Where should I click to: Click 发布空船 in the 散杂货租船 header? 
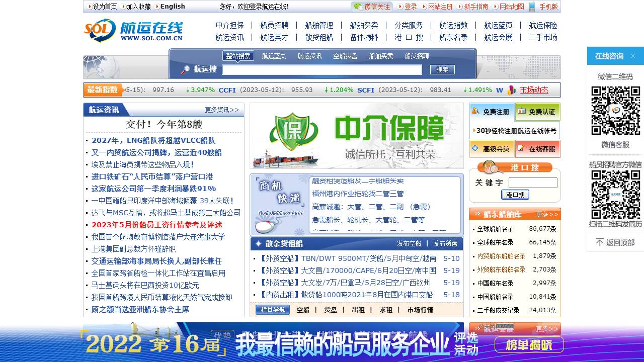[409, 243]
